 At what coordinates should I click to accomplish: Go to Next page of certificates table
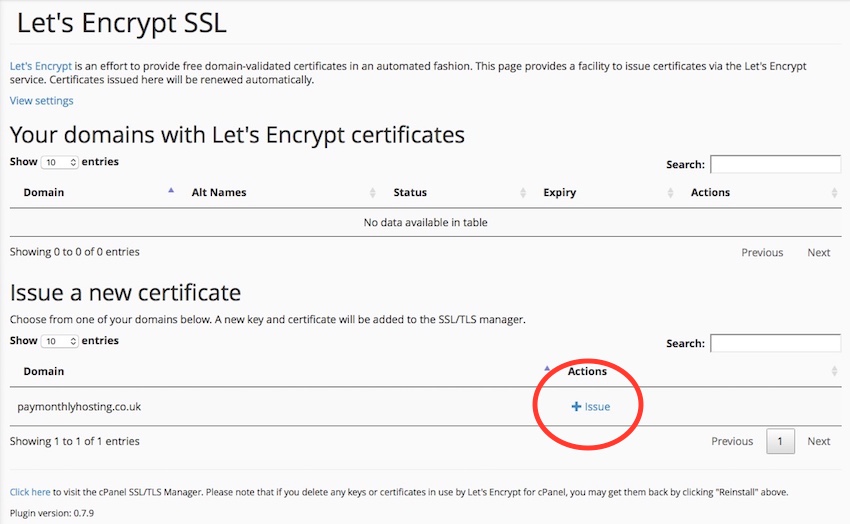[819, 253]
